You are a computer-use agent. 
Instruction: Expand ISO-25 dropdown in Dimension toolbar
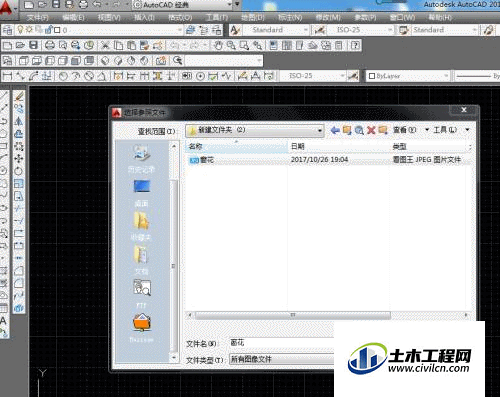click(x=342, y=76)
